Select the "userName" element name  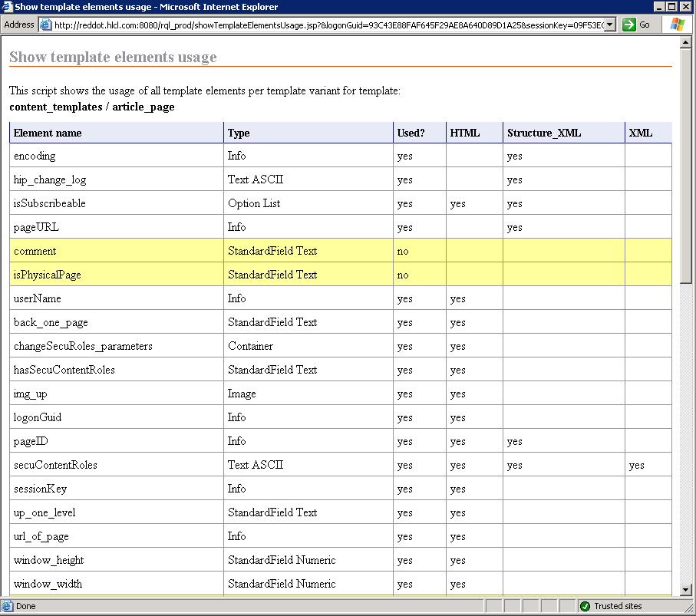click(38, 298)
